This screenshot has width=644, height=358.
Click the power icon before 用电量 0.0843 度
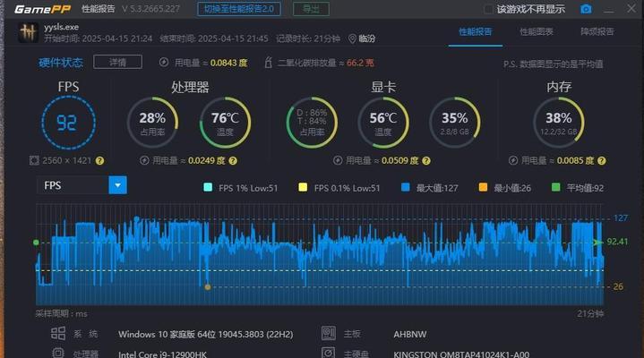pyautogui.click(x=164, y=63)
